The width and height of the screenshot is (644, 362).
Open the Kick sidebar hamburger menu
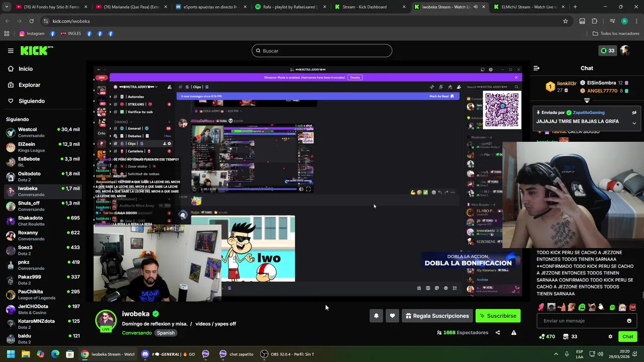tap(11, 51)
